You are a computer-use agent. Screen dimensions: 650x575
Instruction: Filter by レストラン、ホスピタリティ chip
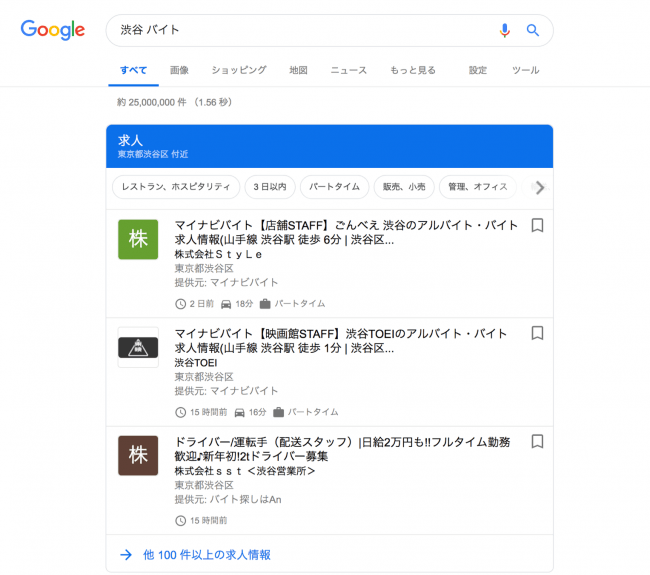pyautogui.click(x=176, y=187)
